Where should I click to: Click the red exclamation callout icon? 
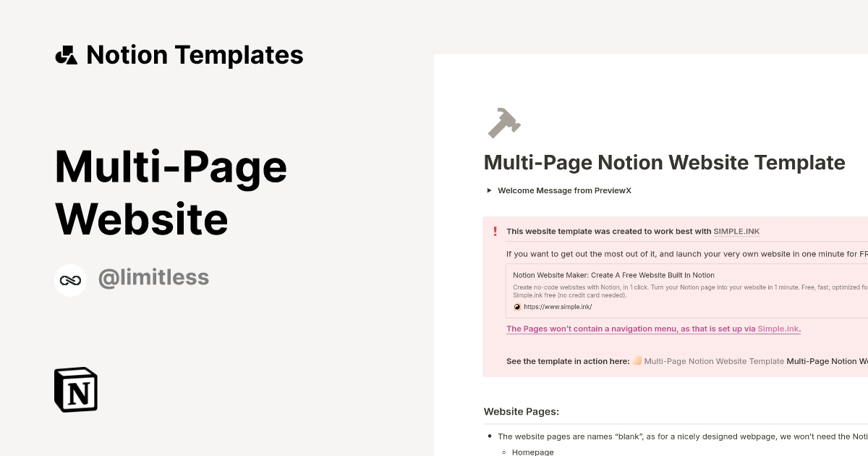point(495,231)
